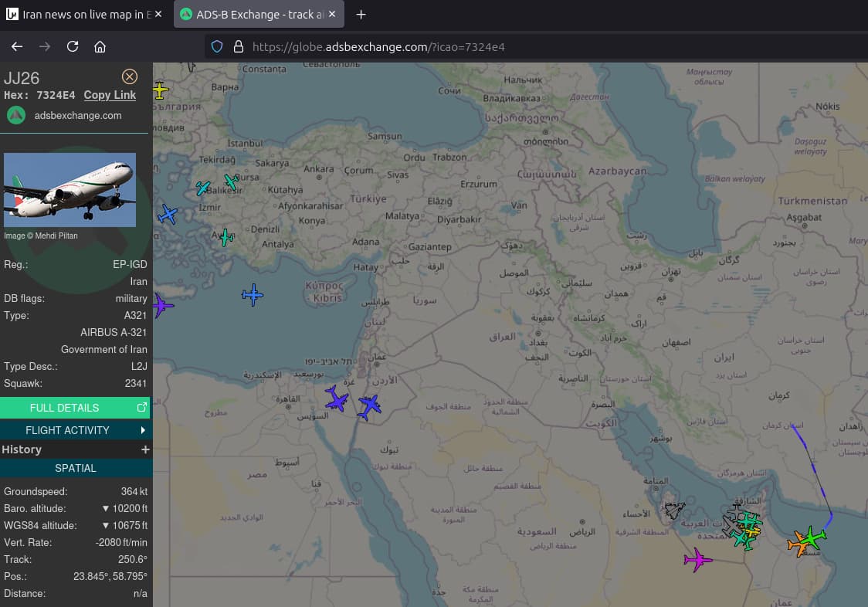The image size is (868, 607).
Task: Select the teal aircraft west of Antalya
Action: [x=225, y=237]
